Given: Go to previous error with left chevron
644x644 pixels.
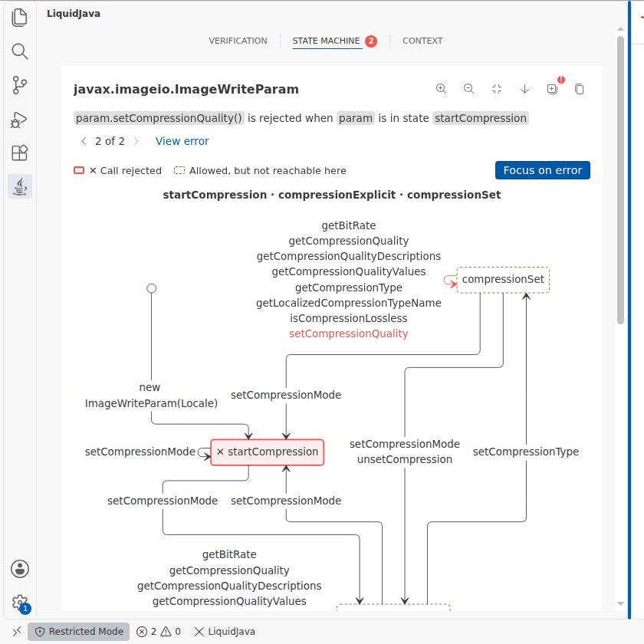Looking at the screenshot, I should 84,141.
